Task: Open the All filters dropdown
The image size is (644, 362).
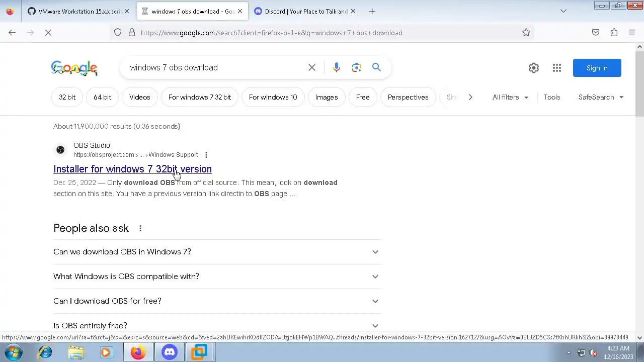Action: point(510,97)
